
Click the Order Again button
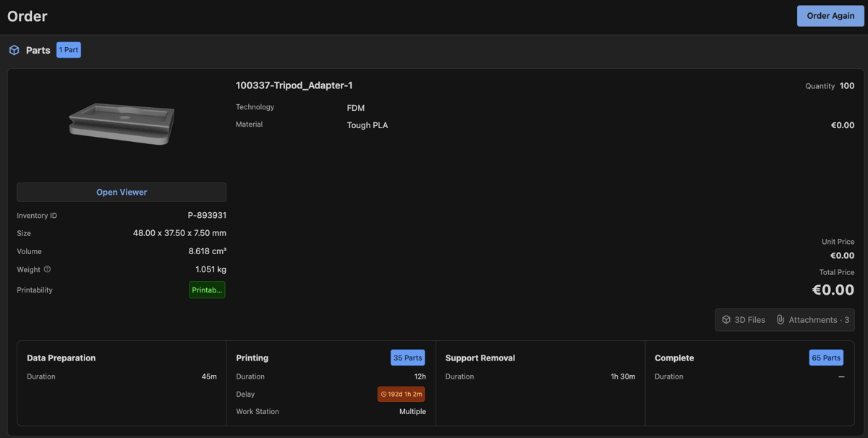(x=830, y=16)
